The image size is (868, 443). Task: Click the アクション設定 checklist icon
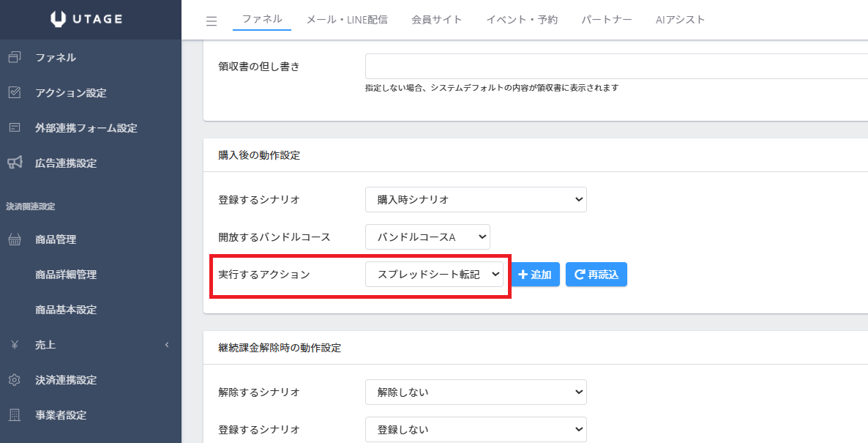point(15,92)
